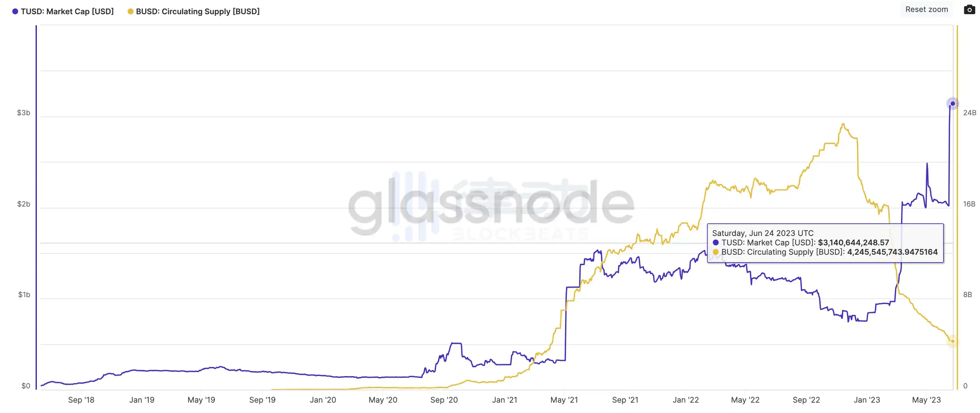This screenshot has width=980, height=413.
Task: Toggle the TUSD: Market Cap legend label
Action: (67, 11)
